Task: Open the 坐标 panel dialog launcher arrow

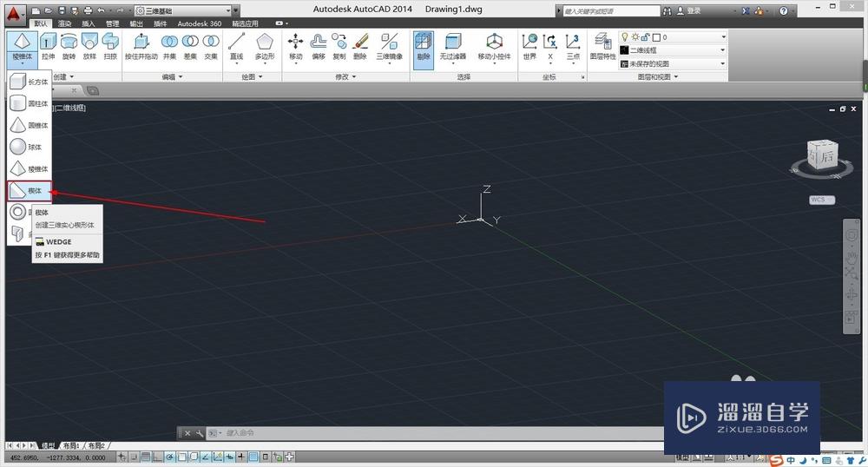Action: (x=582, y=77)
